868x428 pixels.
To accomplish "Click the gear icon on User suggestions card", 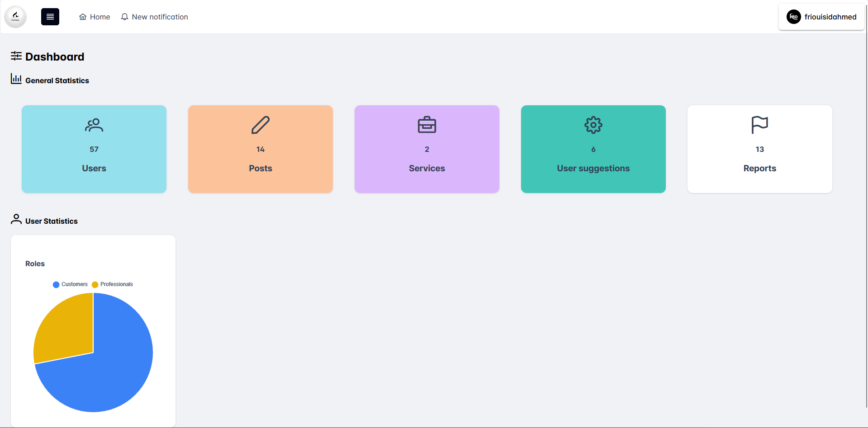I will pyautogui.click(x=593, y=125).
